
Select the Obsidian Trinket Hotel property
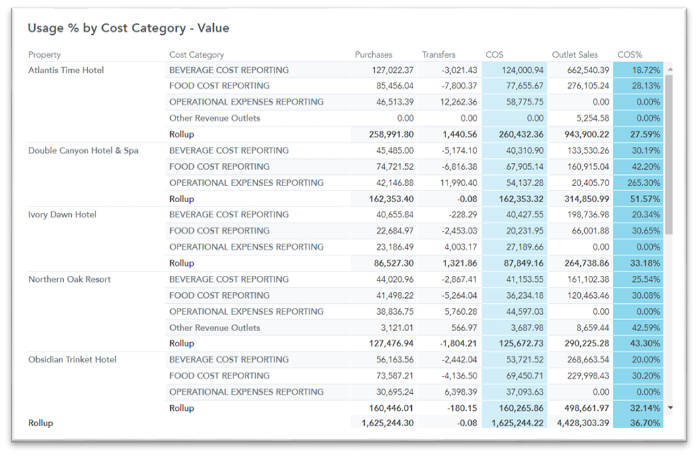pyautogui.click(x=72, y=359)
